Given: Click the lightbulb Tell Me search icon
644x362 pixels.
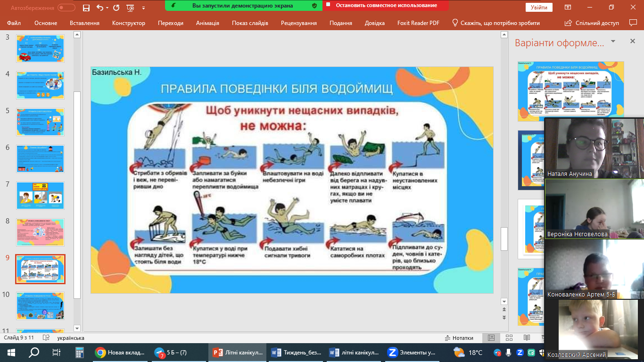Looking at the screenshot, I should pyautogui.click(x=455, y=23).
